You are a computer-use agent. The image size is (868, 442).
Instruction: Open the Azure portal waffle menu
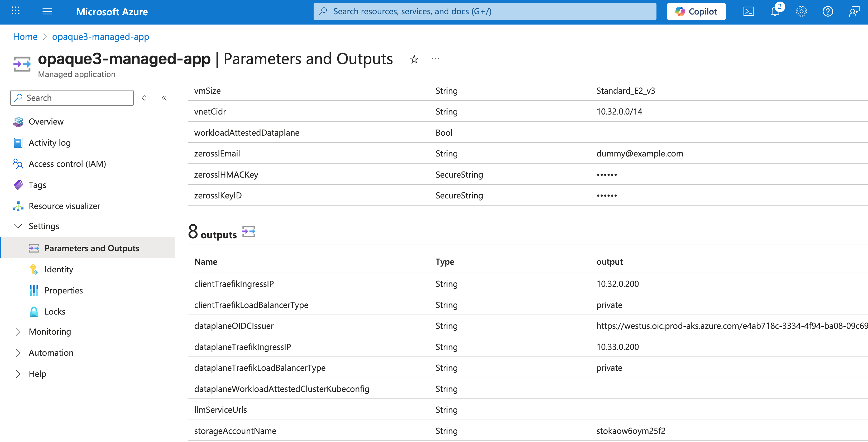[16, 11]
